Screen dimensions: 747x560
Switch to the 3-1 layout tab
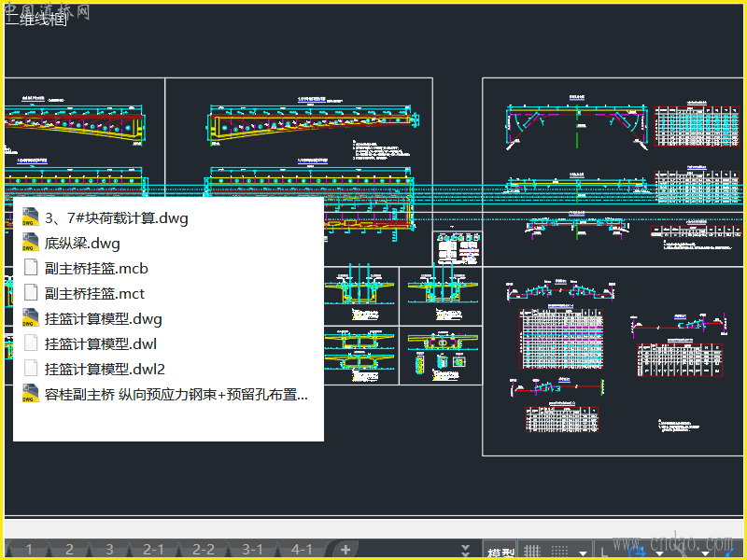coord(252,550)
